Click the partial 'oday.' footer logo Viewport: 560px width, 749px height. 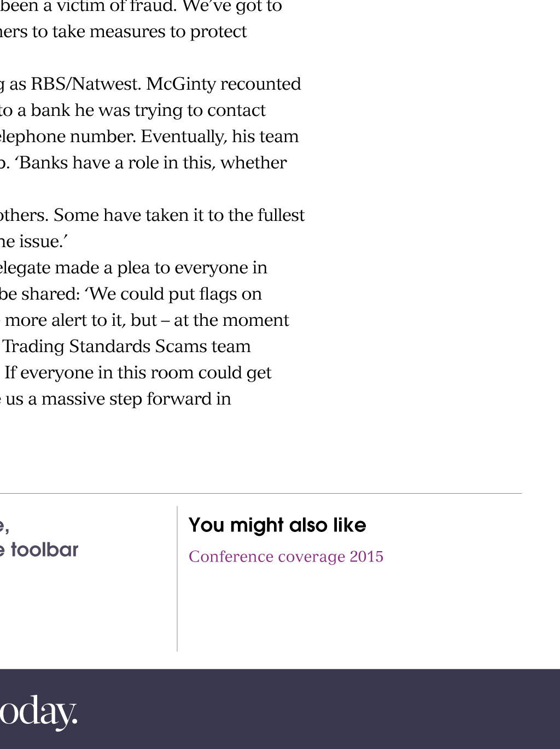pos(38,712)
